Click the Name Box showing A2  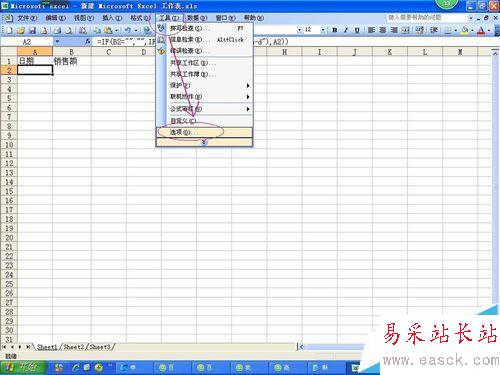coord(27,42)
